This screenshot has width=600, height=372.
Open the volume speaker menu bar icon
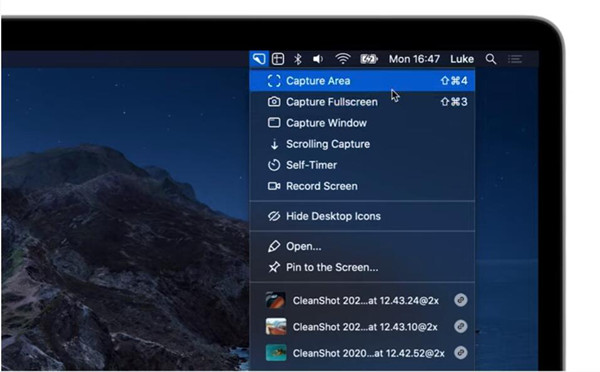(x=318, y=59)
